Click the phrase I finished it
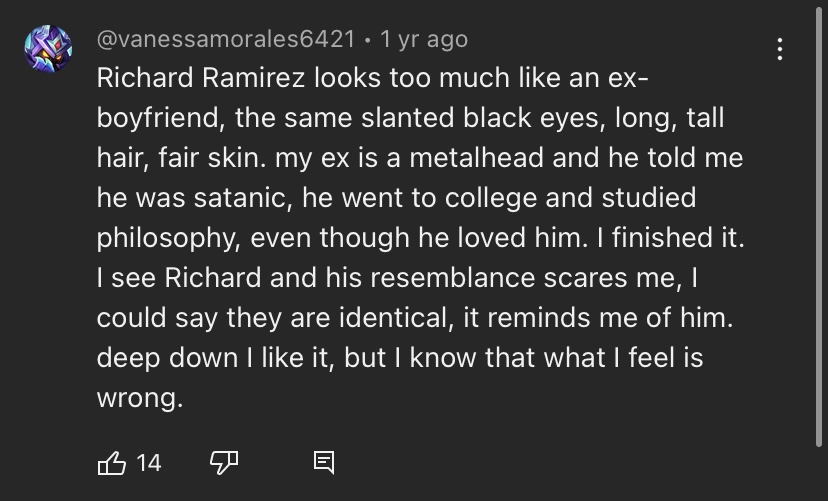Viewport: 828px width, 501px height. pyautogui.click(x=671, y=238)
